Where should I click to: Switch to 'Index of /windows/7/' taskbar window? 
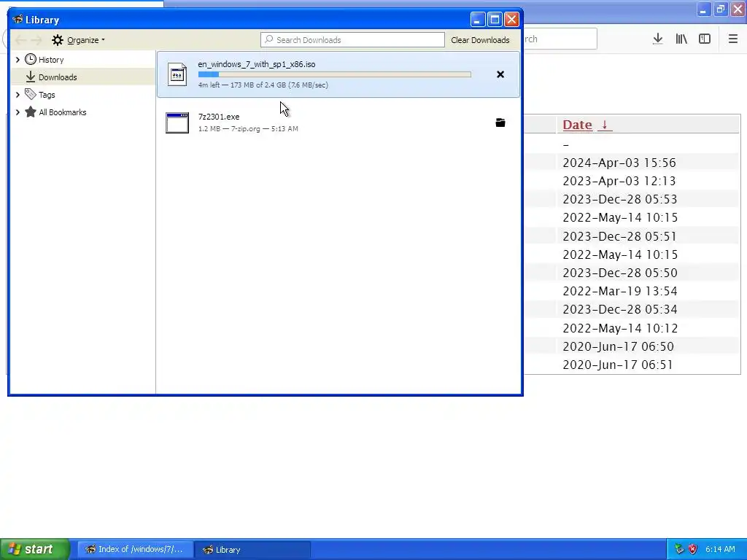tap(136, 550)
